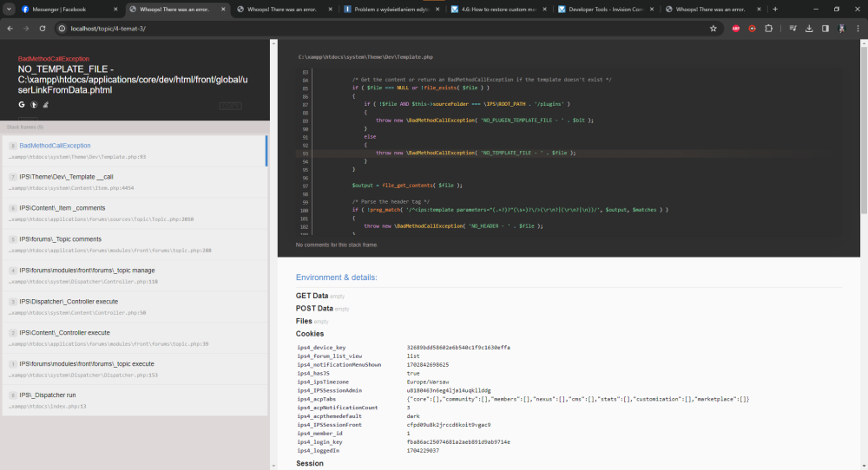The width and height of the screenshot is (868, 470).
Task: Reload the current page
Action: [43, 28]
